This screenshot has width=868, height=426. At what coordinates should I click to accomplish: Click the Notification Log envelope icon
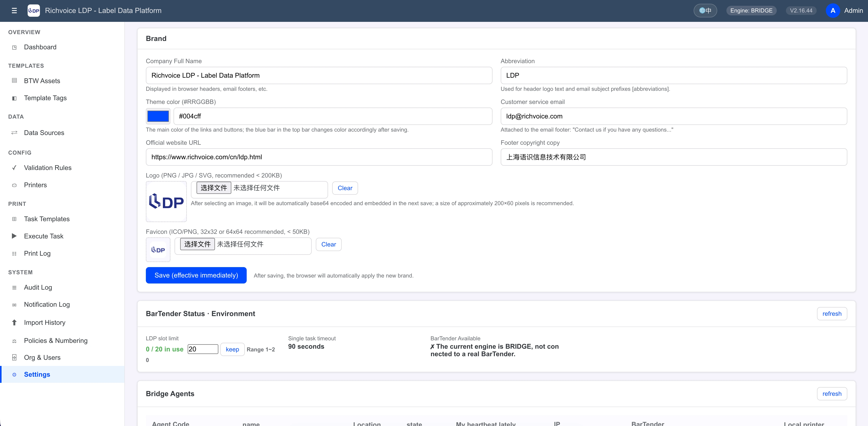click(14, 305)
